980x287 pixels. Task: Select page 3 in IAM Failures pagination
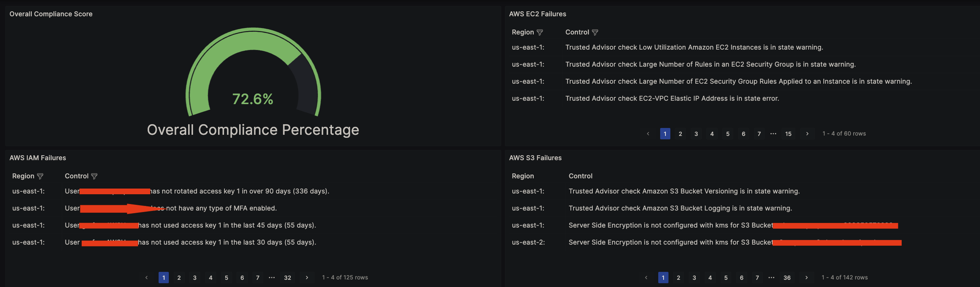pos(195,278)
